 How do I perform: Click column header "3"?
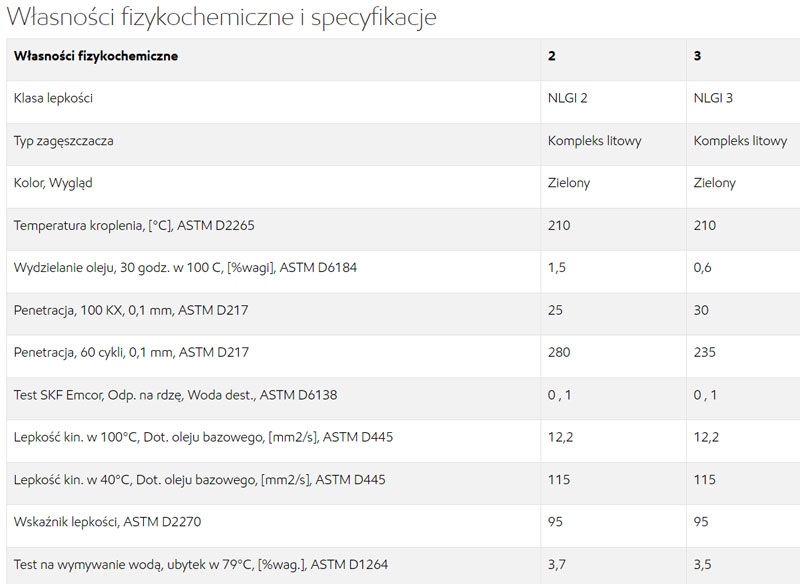[x=697, y=56]
